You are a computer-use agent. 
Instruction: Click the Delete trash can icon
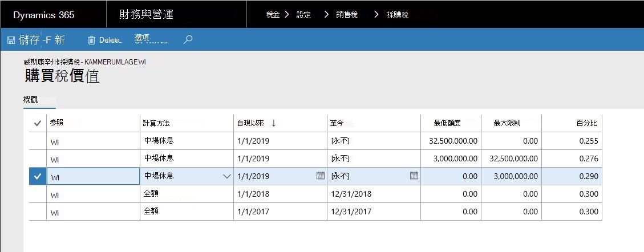[x=92, y=40]
